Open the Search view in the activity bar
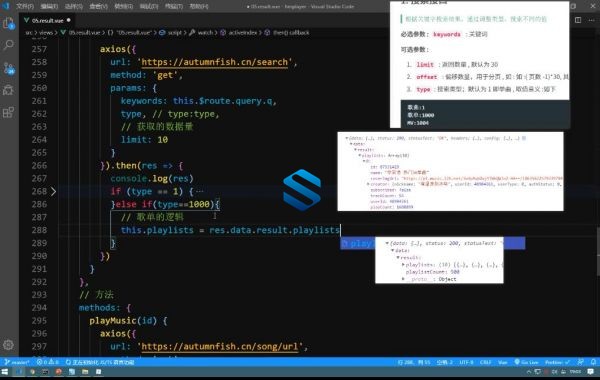 8,45
